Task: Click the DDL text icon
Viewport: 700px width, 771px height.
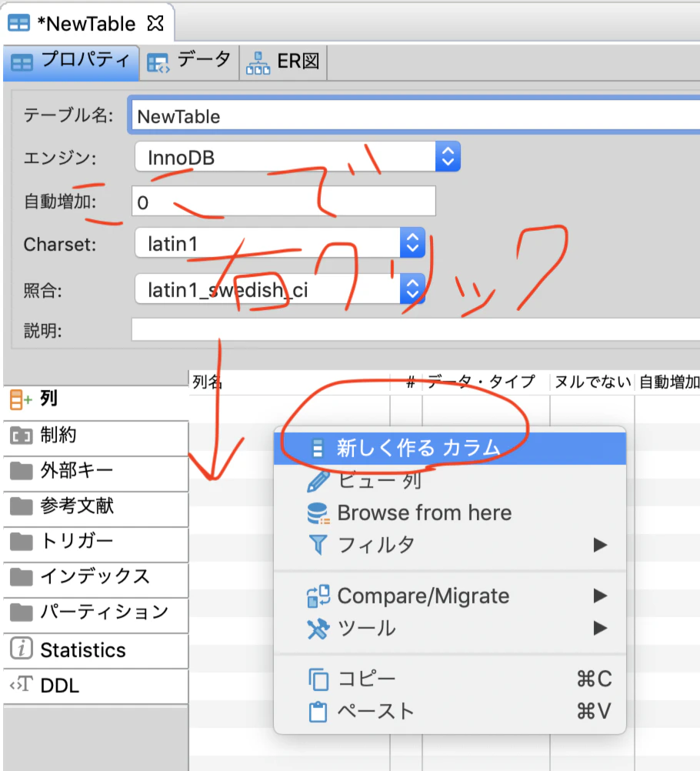Action: click(21, 683)
